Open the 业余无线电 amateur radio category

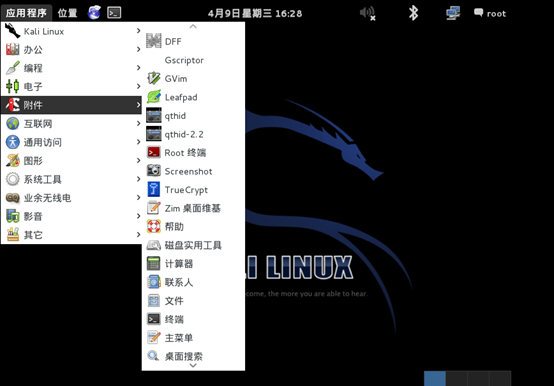point(71,198)
